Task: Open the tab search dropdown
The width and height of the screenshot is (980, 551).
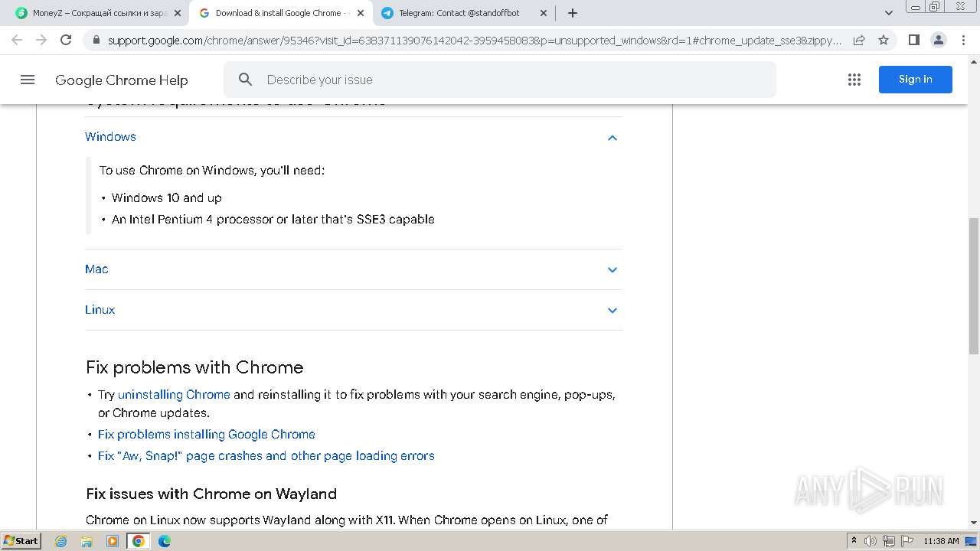Action: tap(889, 13)
